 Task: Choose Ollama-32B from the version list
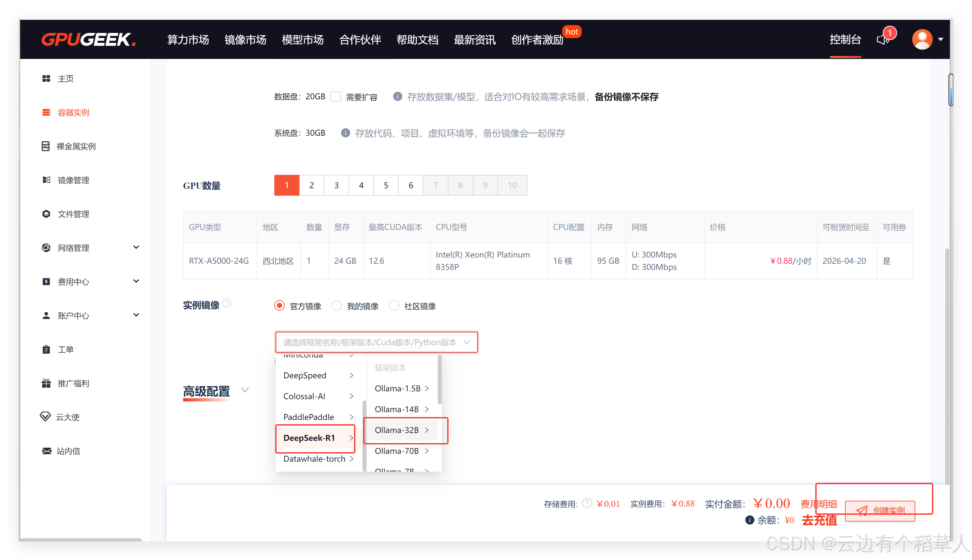pos(397,430)
